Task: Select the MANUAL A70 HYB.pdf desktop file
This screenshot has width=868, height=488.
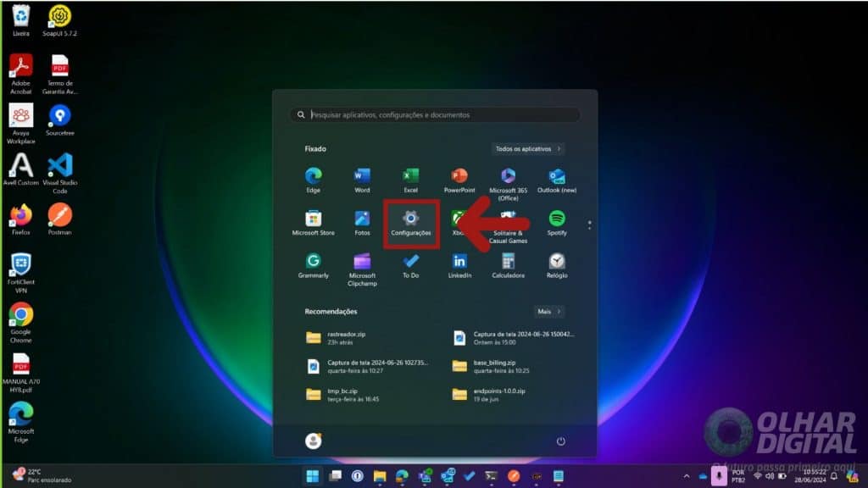Action: click(x=21, y=373)
